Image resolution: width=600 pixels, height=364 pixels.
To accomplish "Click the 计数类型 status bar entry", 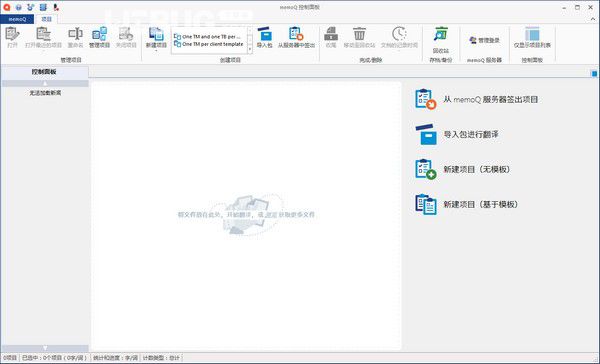I will [161, 358].
